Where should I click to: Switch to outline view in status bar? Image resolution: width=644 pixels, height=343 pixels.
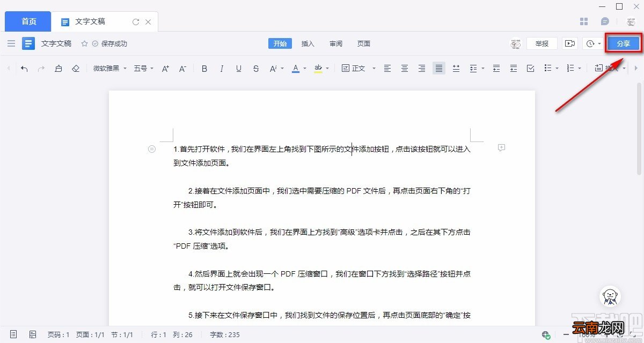[33, 334]
